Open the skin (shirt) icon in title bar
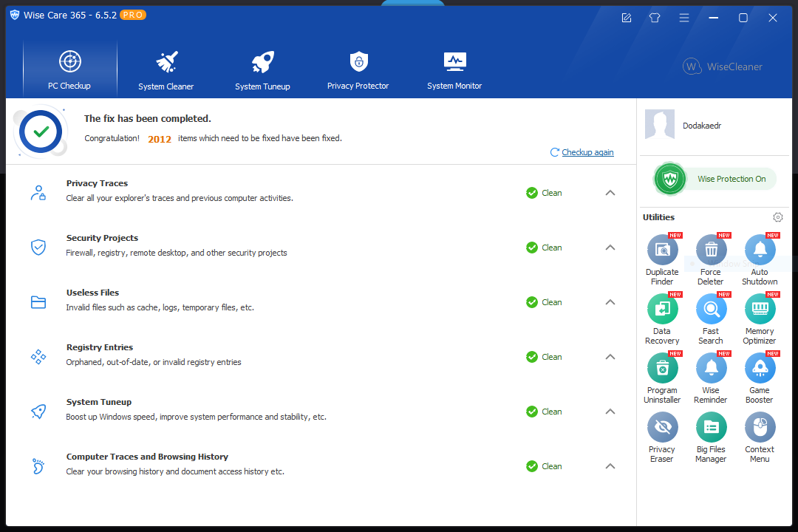Image resolution: width=798 pixels, height=532 pixels. pyautogui.click(x=655, y=18)
